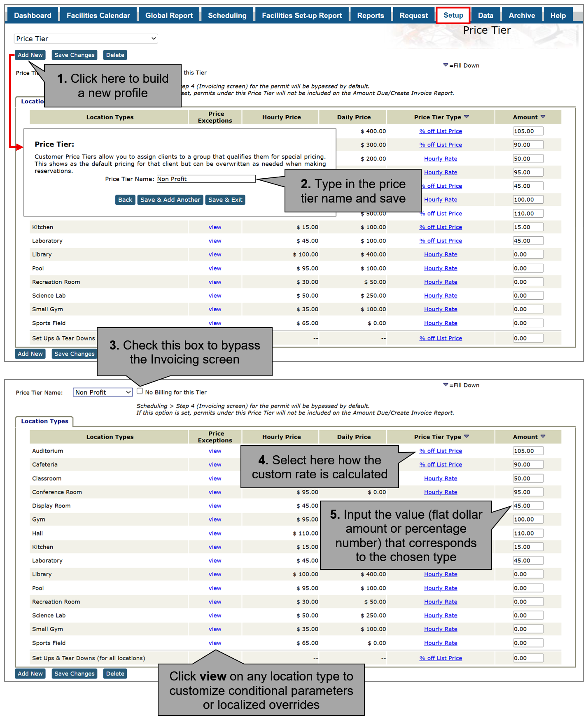This screenshot has height=720, width=588.
Task: Click Add New beneath the lower Location Types table
Action: pyautogui.click(x=30, y=673)
